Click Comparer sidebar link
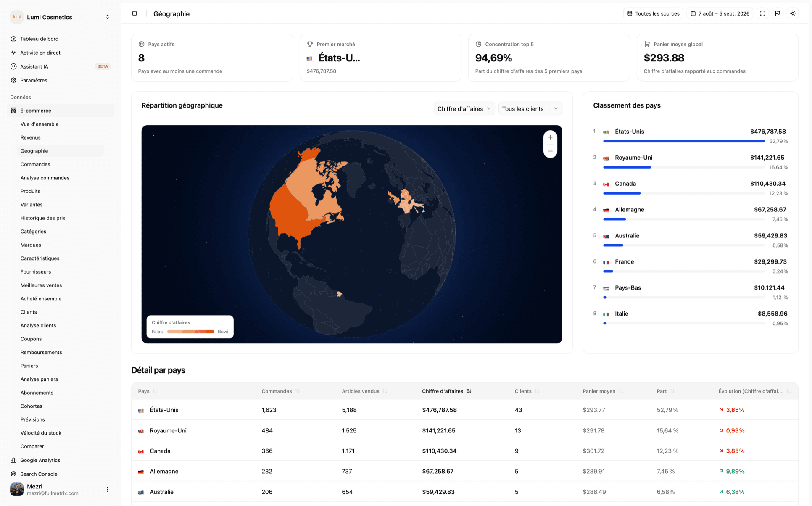The image size is (812, 506). click(x=32, y=446)
